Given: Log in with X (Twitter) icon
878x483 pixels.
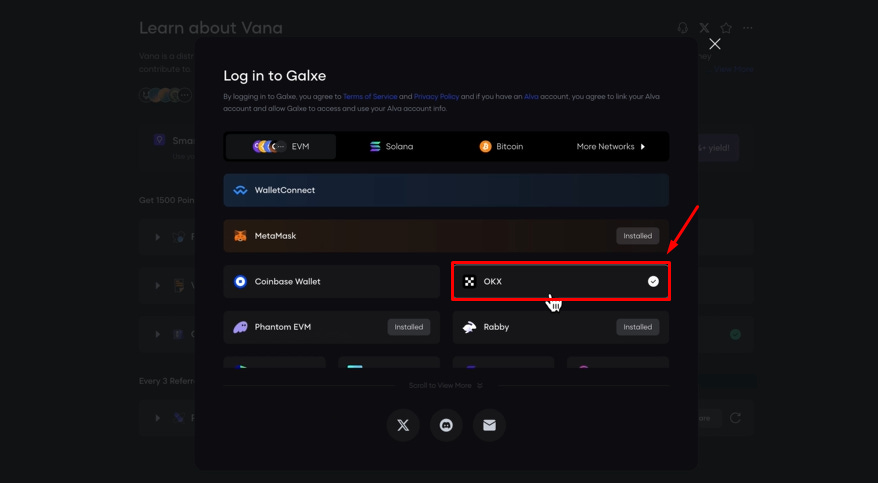Looking at the screenshot, I should click(403, 425).
